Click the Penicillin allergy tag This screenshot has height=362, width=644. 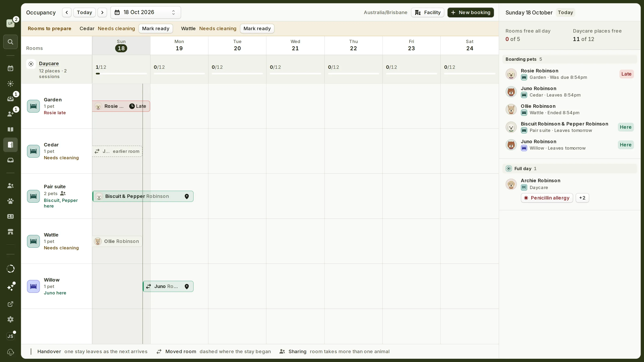coord(547,198)
